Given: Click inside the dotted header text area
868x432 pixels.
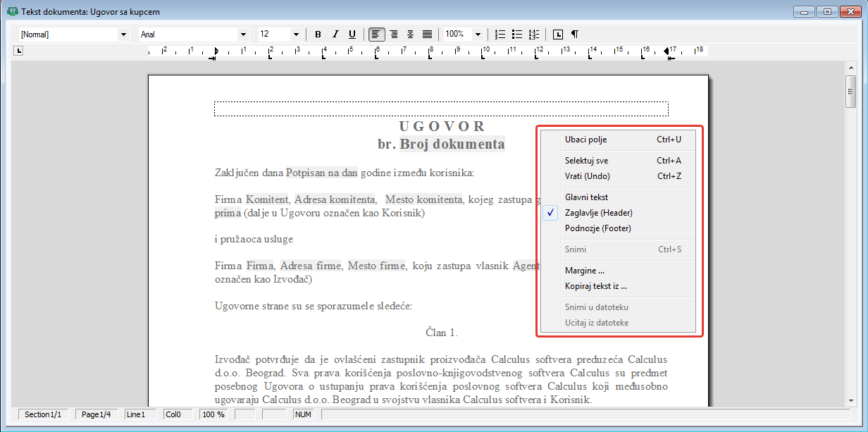Looking at the screenshot, I should 441,109.
